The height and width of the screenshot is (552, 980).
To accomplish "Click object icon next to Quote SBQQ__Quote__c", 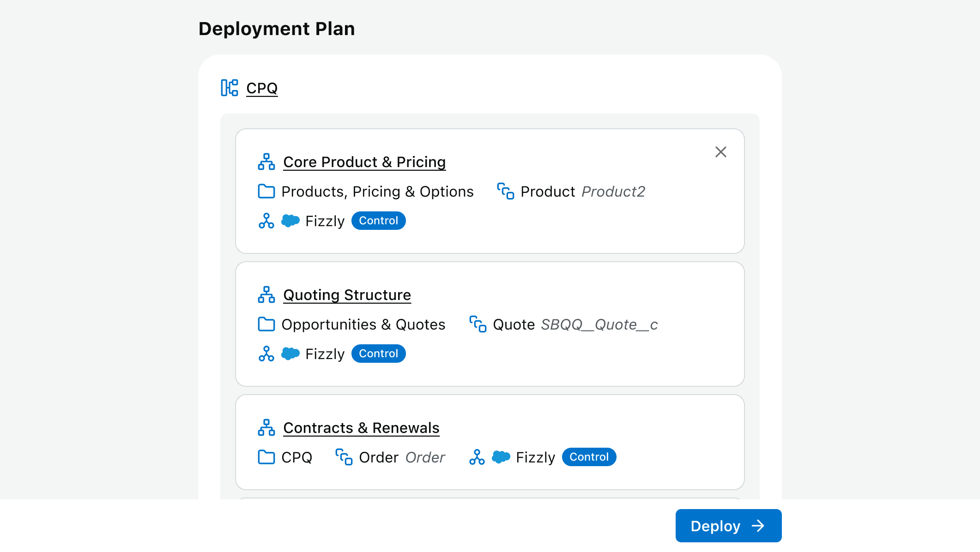I will (478, 324).
